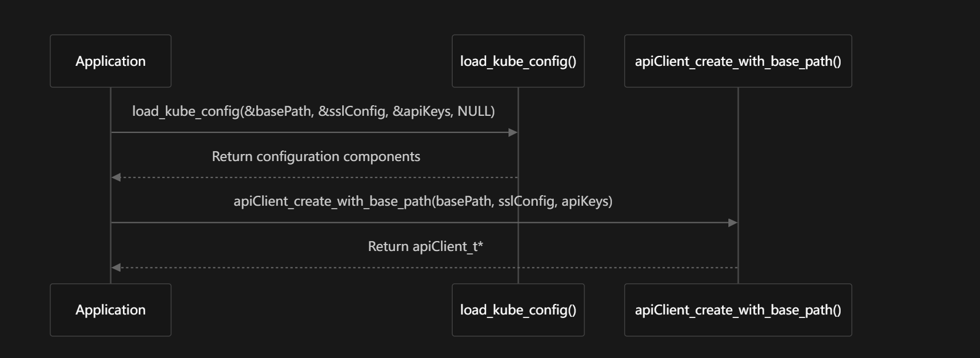Click arrowhead pointing into load_kube_config() lifeline
The image size is (980, 358).
513,133
